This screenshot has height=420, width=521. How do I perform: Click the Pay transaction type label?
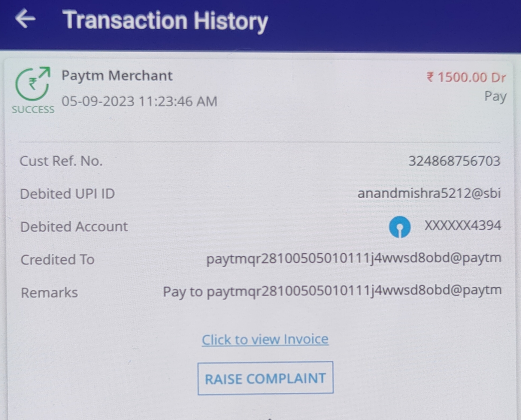(495, 97)
